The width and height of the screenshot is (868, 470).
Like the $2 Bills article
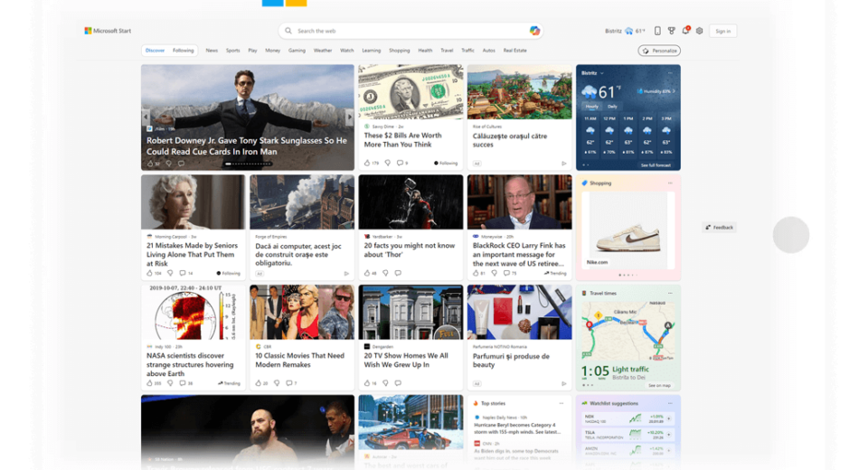(367, 163)
